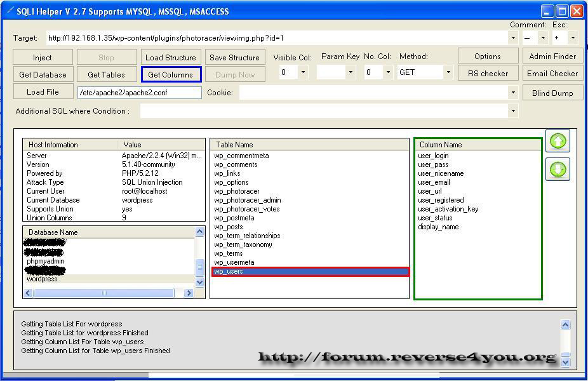This screenshot has height=381, width=588.
Task: Click the Table Name column header
Action: pyautogui.click(x=310, y=145)
